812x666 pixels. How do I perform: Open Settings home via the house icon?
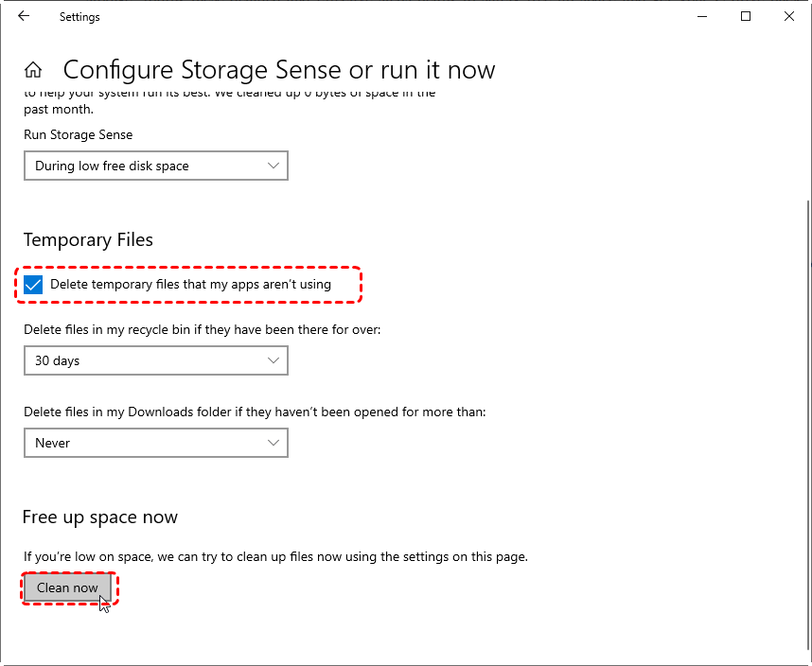(33, 70)
